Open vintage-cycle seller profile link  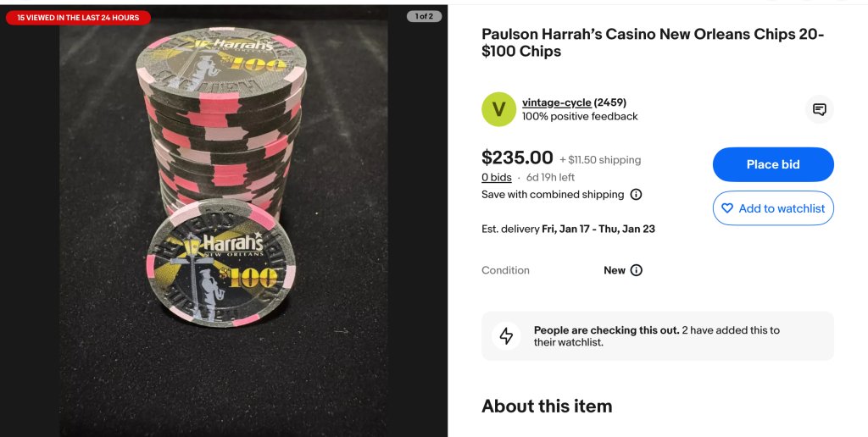coord(556,102)
